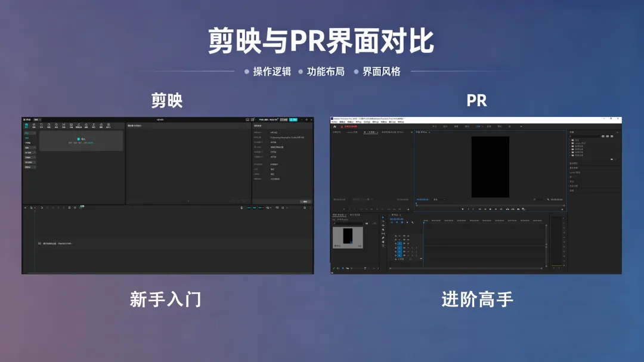Toggle Linked Selection in Premiere timeline header
This screenshot has width=644, height=362.
pyautogui.click(x=402, y=222)
